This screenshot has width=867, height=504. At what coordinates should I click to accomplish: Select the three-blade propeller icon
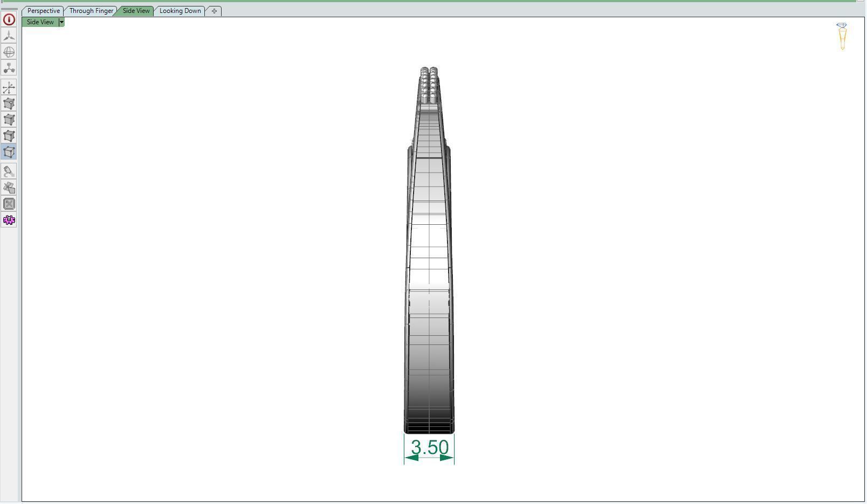click(x=9, y=36)
